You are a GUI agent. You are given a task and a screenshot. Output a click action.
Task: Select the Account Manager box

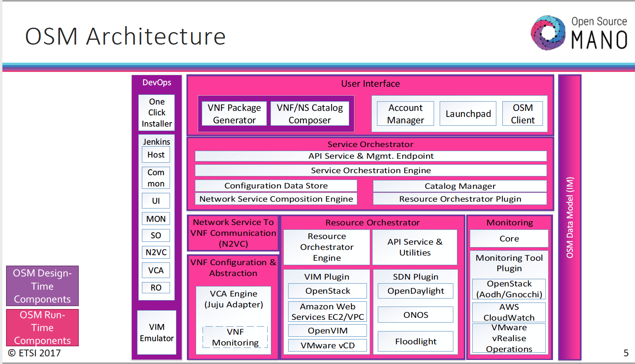405,114
